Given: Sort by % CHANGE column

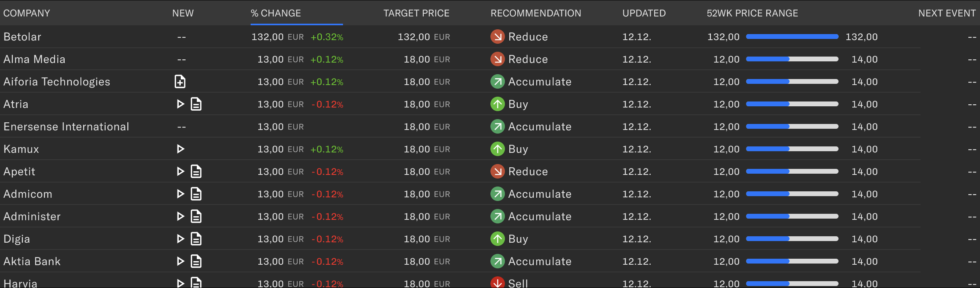Looking at the screenshot, I should coord(276,13).
